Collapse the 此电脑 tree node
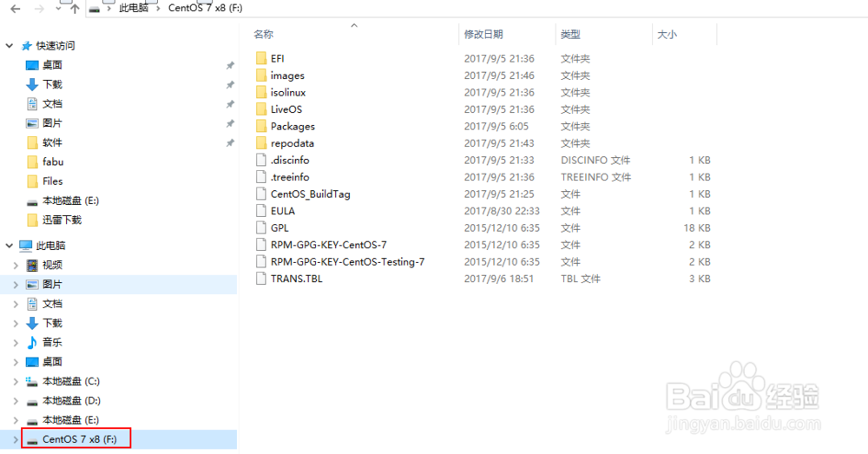This screenshot has width=868, height=454. coord(10,246)
